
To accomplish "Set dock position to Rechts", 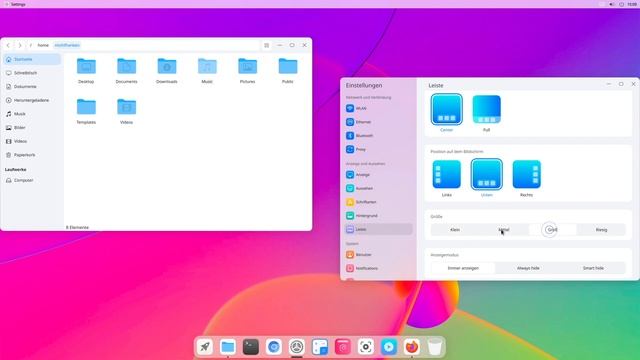I will [x=527, y=174].
